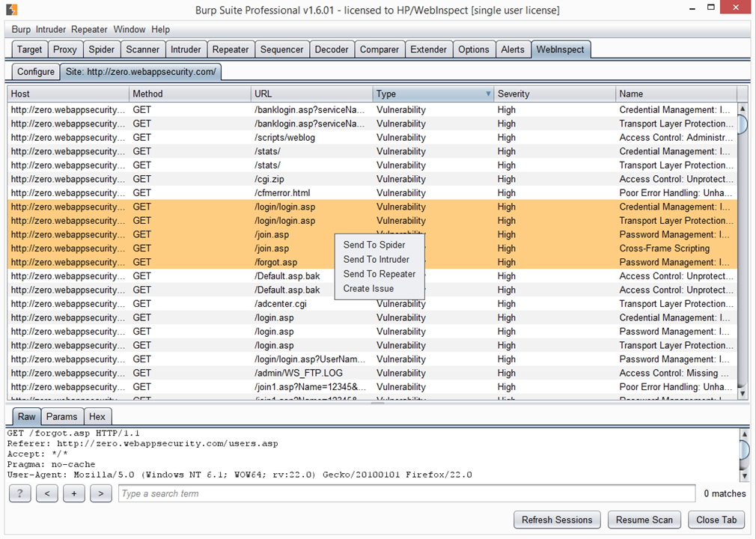The width and height of the screenshot is (756, 539).
Task: Click the Cross-Frame Scripting name cell
Action: [676, 249]
